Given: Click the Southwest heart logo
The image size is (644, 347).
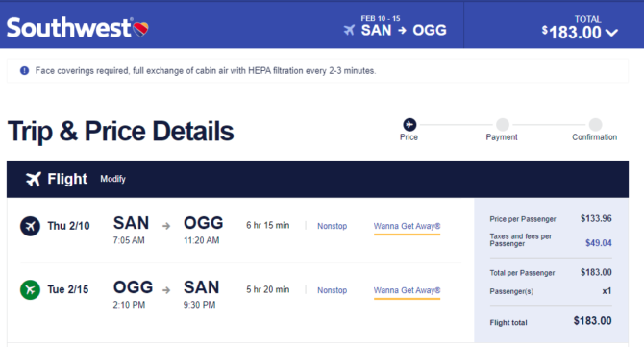Looking at the screenshot, I should pos(140,29).
